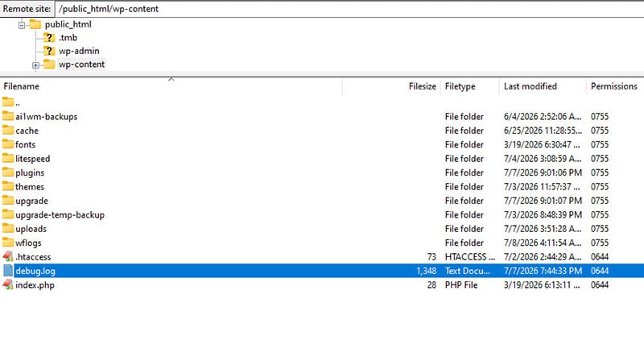644x353 pixels.
Task: Select the wflogs folder name
Action: pos(28,243)
